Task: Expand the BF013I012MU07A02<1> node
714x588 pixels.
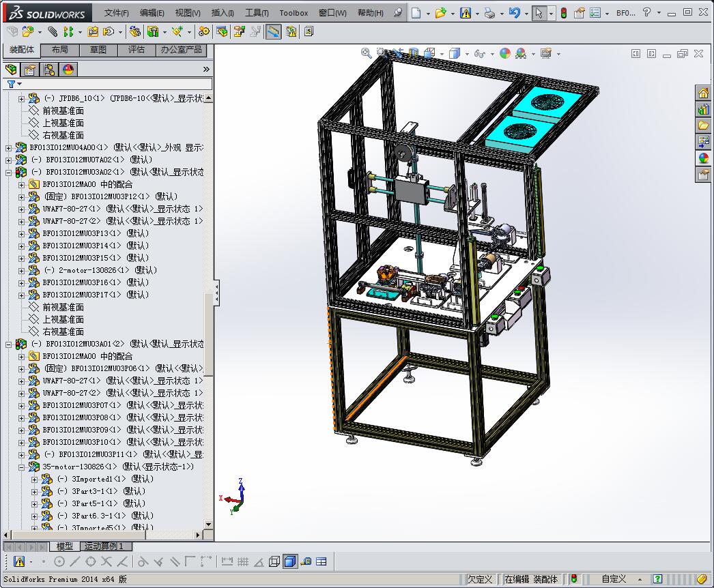Action: (8, 160)
